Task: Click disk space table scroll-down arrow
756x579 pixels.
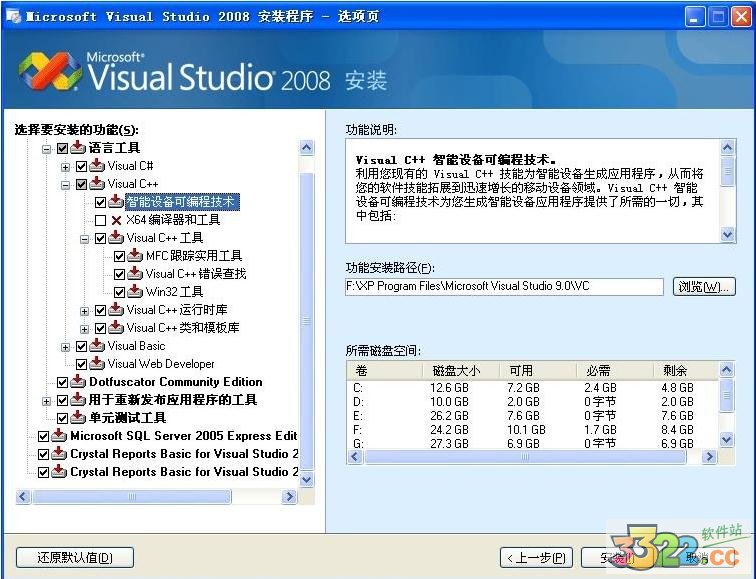Action: coord(727,439)
